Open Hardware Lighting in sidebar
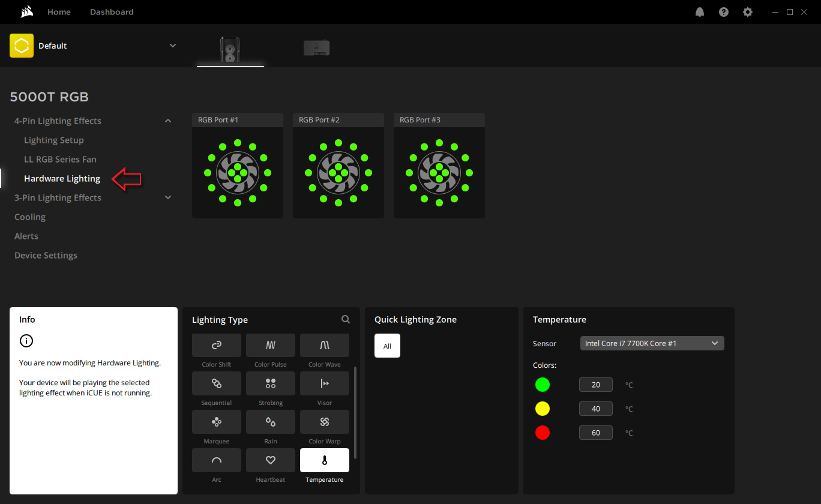 (62, 179)
